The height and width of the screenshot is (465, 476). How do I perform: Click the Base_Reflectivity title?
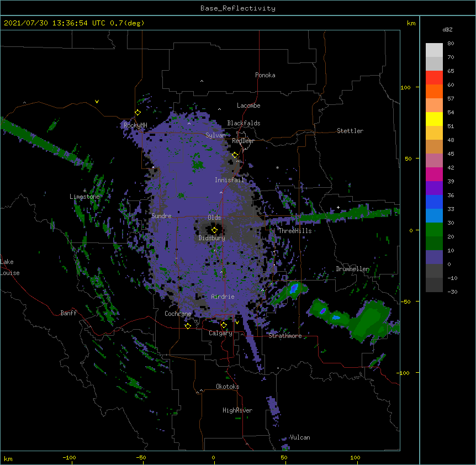pos(238,8)
